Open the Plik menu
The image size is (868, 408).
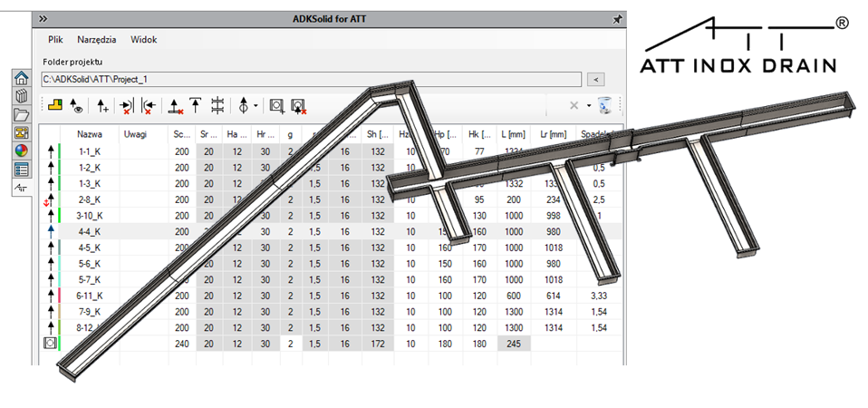[x=55, y=40]
